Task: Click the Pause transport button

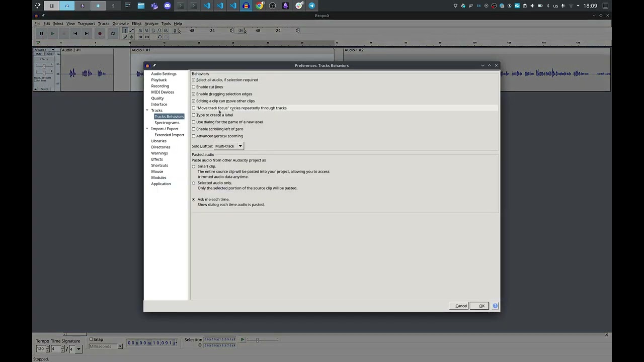Action: (x=41, y=34)
